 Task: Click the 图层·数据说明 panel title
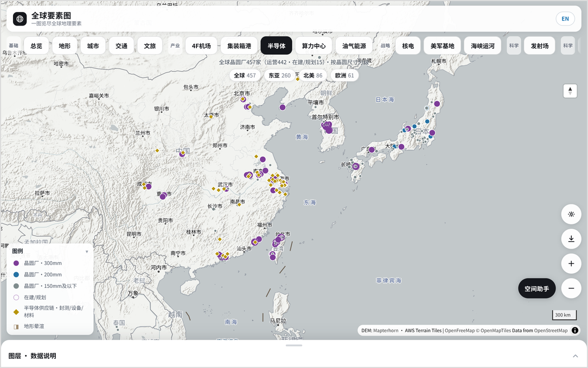[32, 356]
